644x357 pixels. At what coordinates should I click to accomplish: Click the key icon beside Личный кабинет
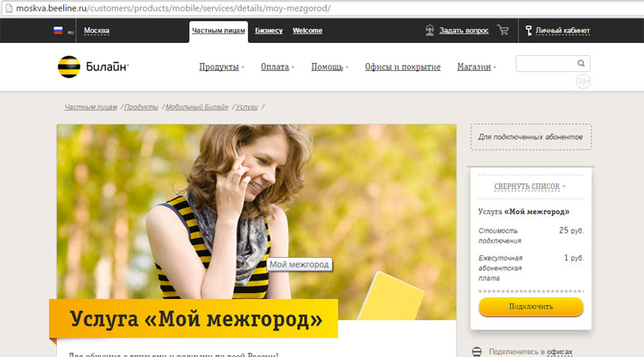point(528,31)
